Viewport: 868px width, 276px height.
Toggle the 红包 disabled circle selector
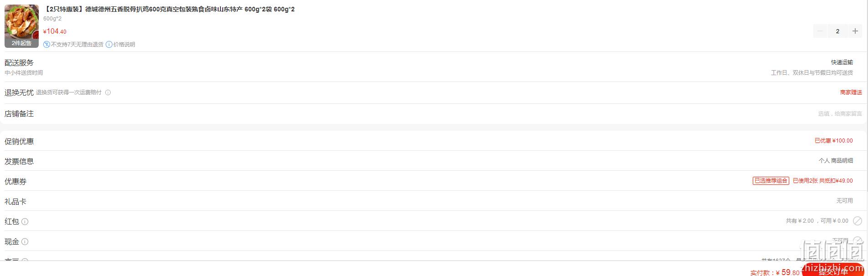click(858, 221)
